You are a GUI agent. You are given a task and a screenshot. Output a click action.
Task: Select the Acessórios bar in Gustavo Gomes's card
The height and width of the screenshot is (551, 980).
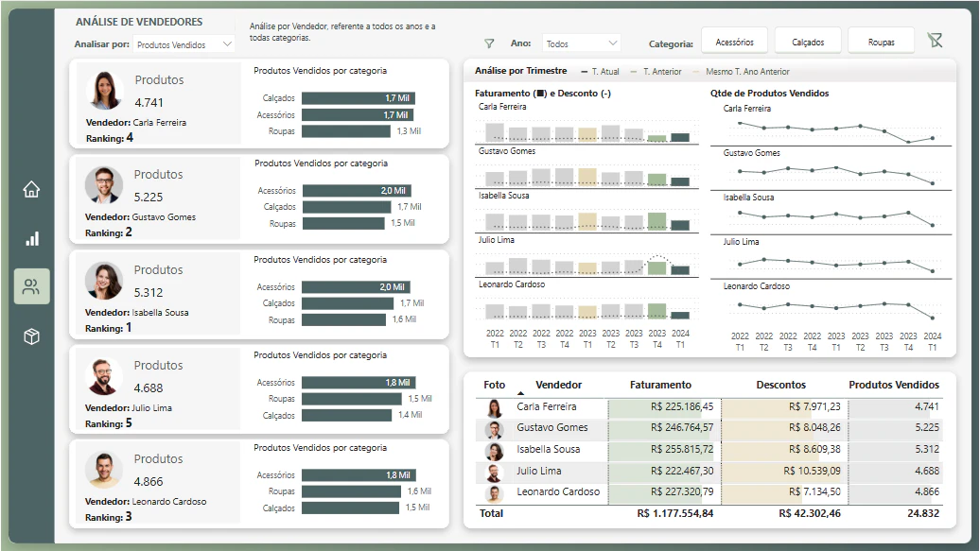click(357, 191)
